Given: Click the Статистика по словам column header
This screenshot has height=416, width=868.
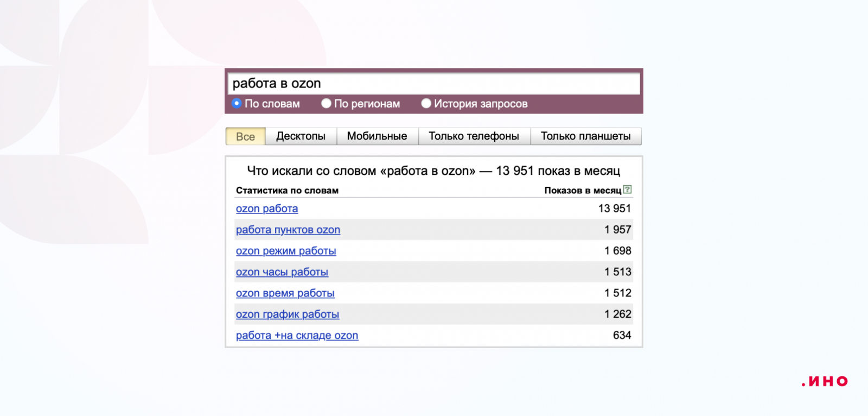Looking at the screenshot, I should point(287,191).
